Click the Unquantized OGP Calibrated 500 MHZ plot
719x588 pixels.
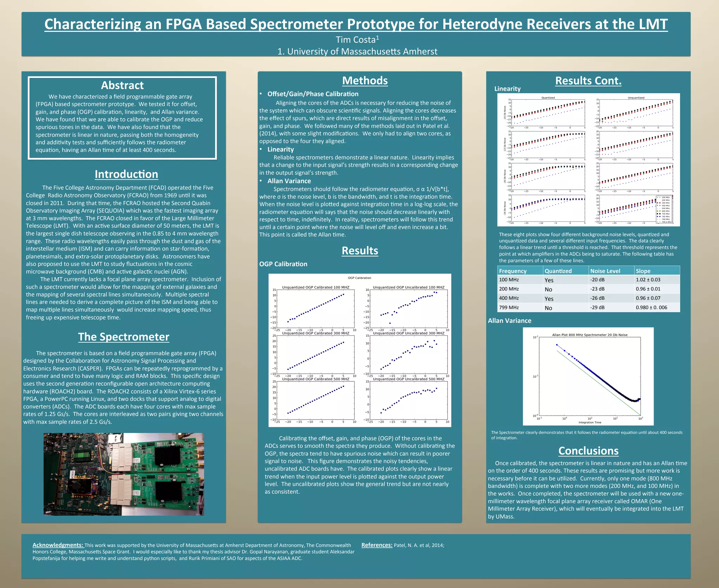[x=315, y=401]
